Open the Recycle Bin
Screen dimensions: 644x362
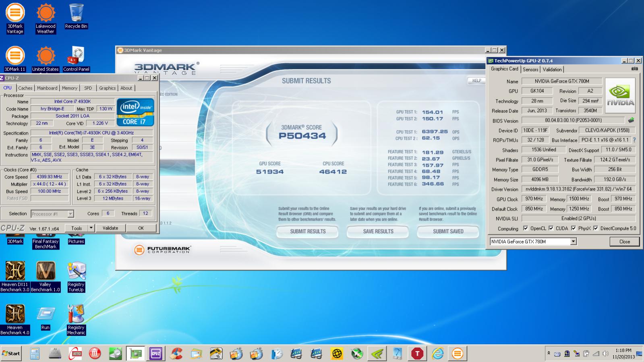click(x=76, y=16)
